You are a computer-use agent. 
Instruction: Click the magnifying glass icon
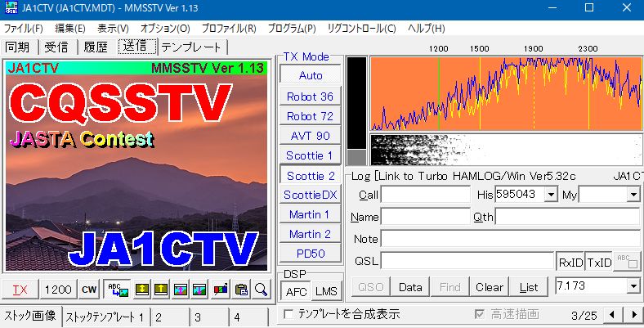(x=261, y=290)
